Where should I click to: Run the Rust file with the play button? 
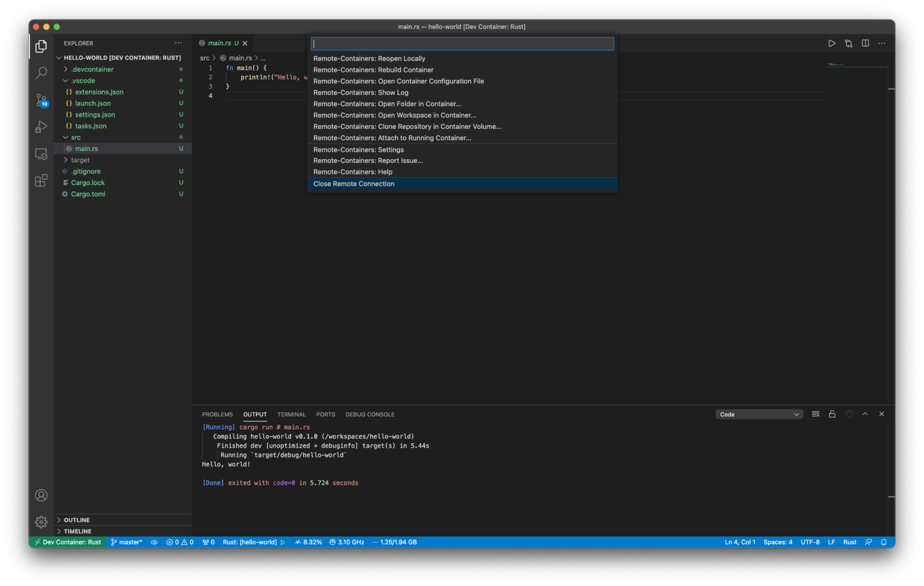(x=832, y=43)
